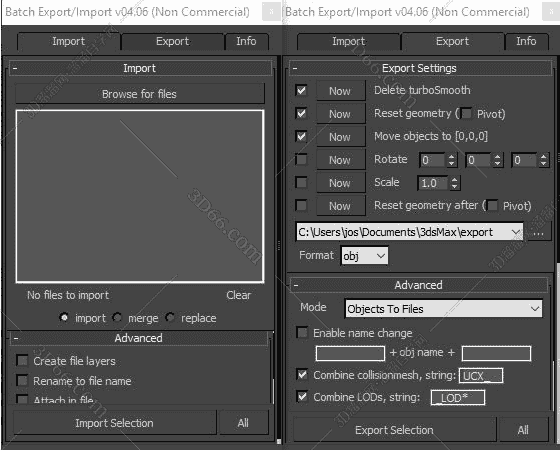Viewport: 560px width, 450px height.
Task: Collapse Advanced rollout in export window
Action: (x=419, y=285)
